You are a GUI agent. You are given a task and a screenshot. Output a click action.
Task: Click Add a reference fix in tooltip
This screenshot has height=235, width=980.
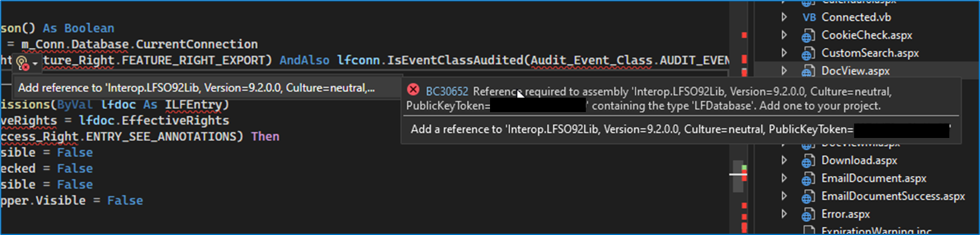(680, 130)
